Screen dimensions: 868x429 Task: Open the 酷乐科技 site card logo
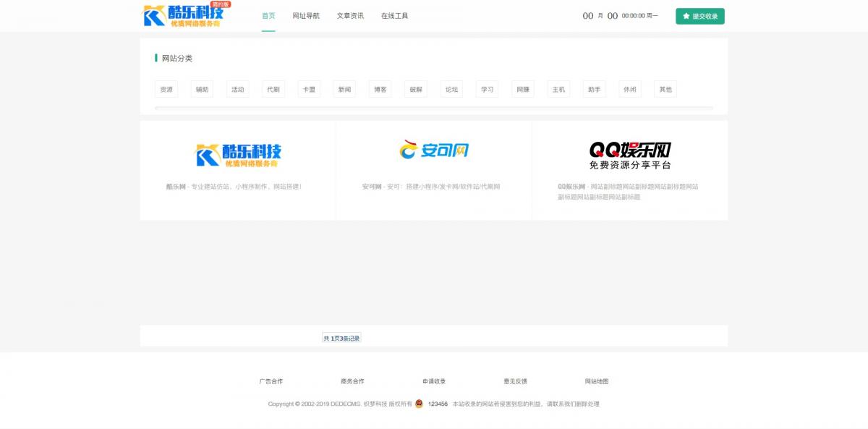(x=238, y=155)
